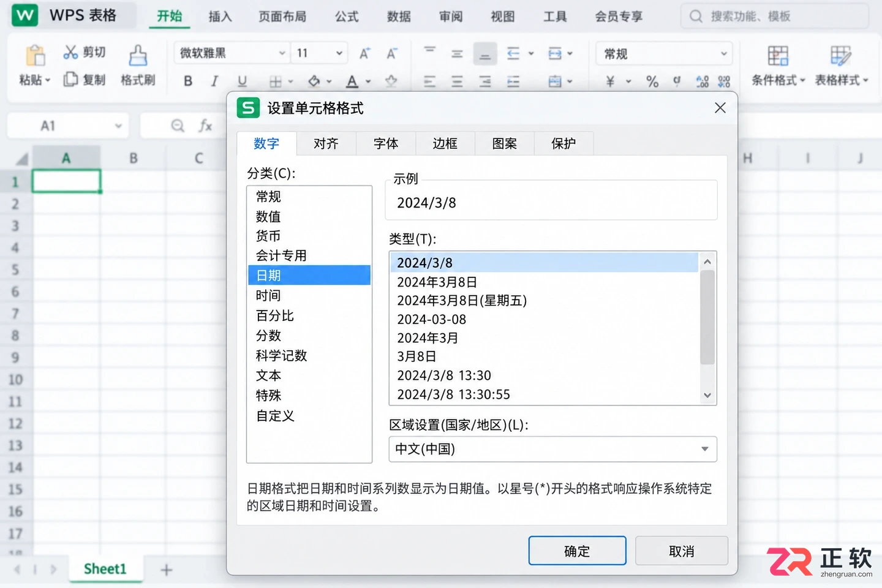Click the type list scroll-down arrow

tap(707, 395)
